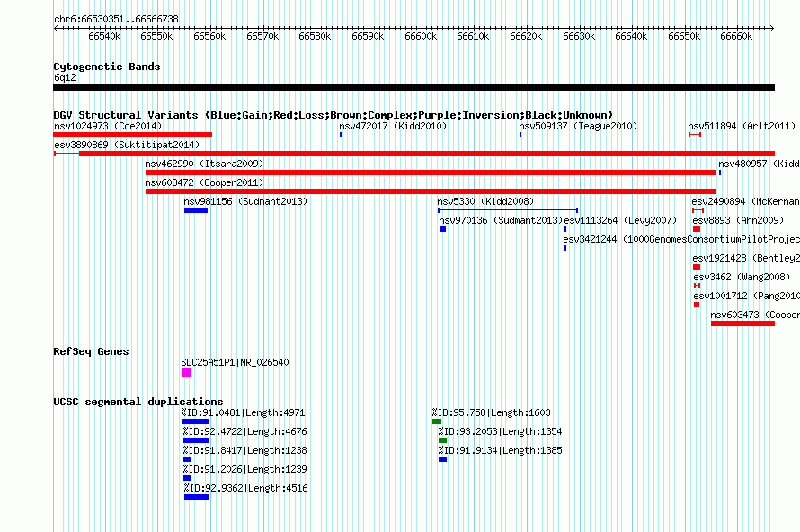Screen dimensions: 800x532
Task: Select the nsv603472 (Cooper2011) label
Action: tap(204, 182)
